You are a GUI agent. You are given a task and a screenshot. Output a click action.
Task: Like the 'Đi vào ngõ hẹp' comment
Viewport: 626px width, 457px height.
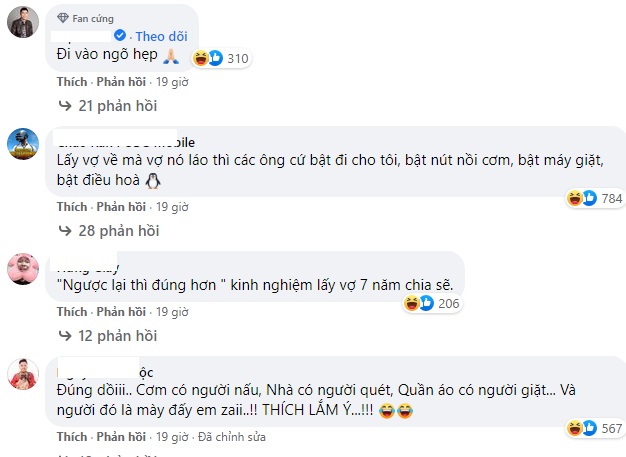(x=72, y=82)
